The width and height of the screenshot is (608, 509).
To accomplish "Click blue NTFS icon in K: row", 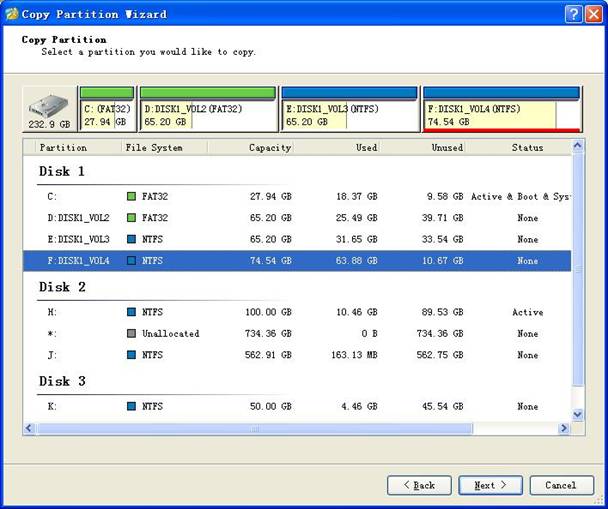I will click(x=131, y=407).
